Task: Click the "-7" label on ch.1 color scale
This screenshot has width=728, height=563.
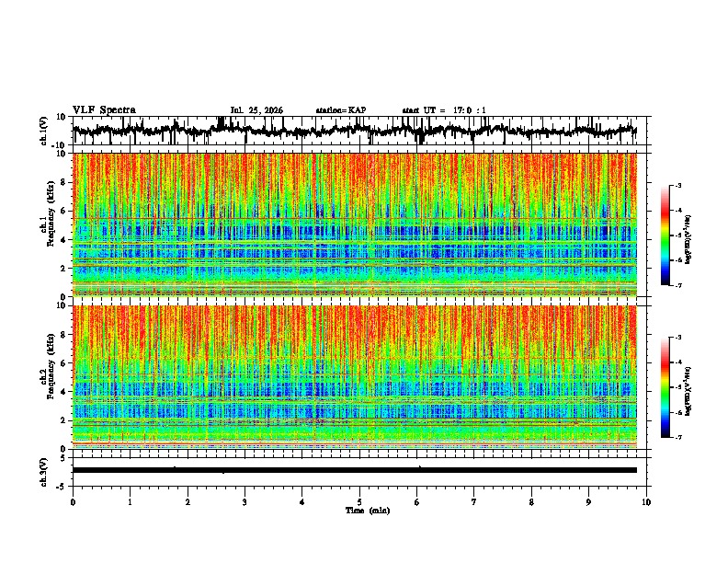Action: (x=678, y=285)
